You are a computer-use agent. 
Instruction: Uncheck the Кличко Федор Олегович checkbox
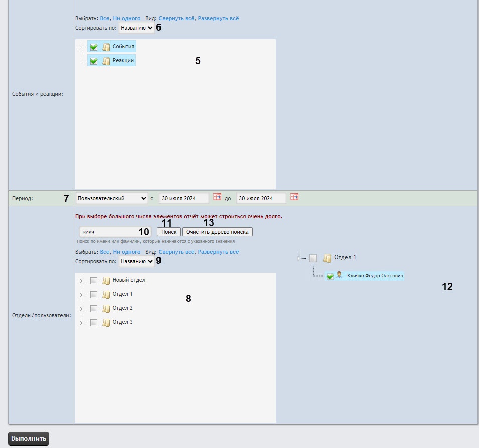[x=330, y=276]
